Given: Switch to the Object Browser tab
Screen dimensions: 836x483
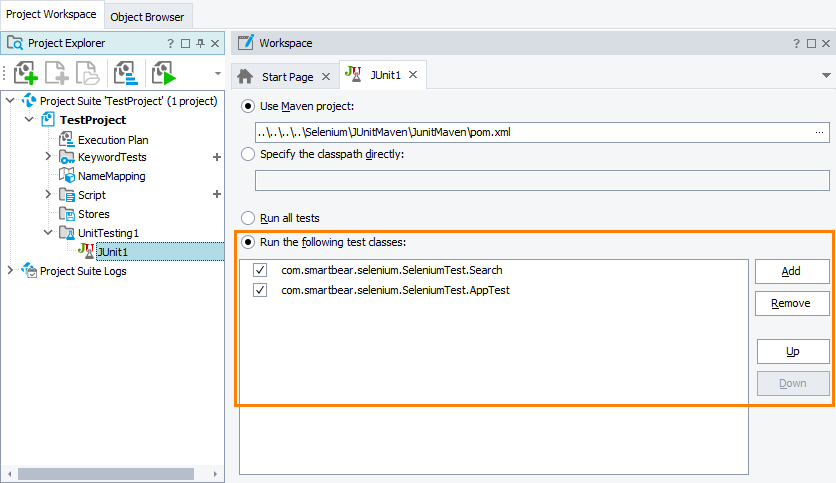Looking at the screenshot, I should 147,16.
